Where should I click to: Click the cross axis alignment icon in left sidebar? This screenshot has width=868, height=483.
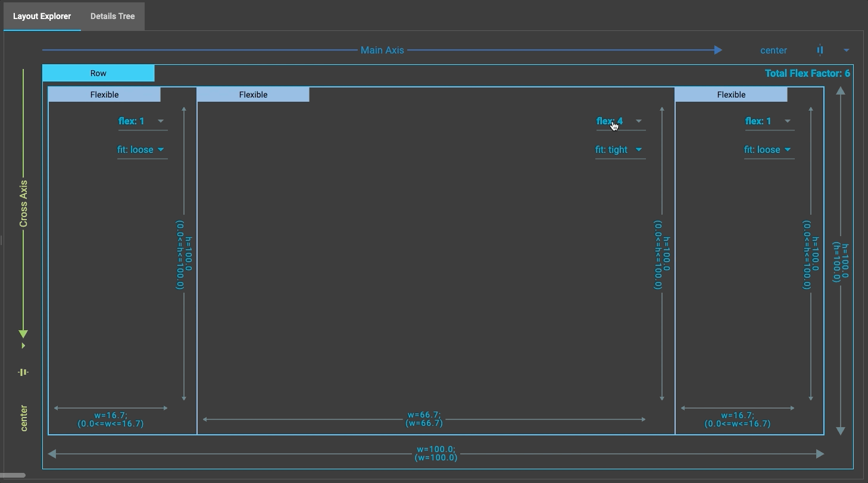coord(23,371)
